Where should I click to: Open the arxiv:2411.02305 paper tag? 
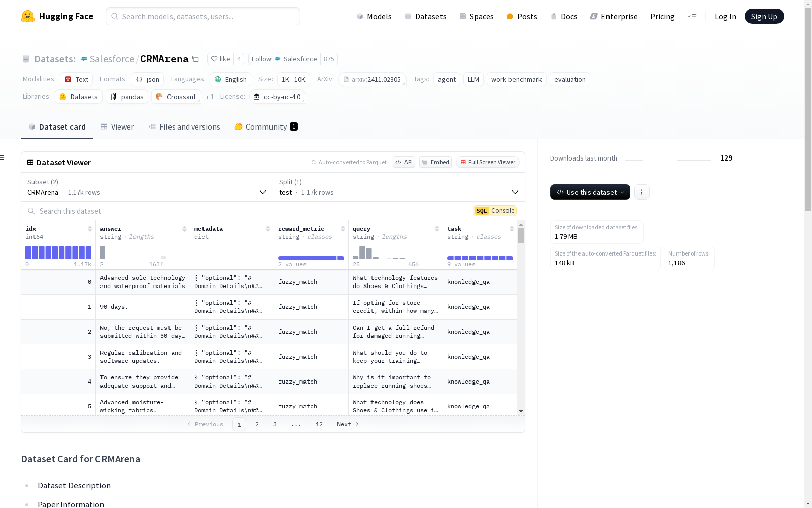pos(372,79)
